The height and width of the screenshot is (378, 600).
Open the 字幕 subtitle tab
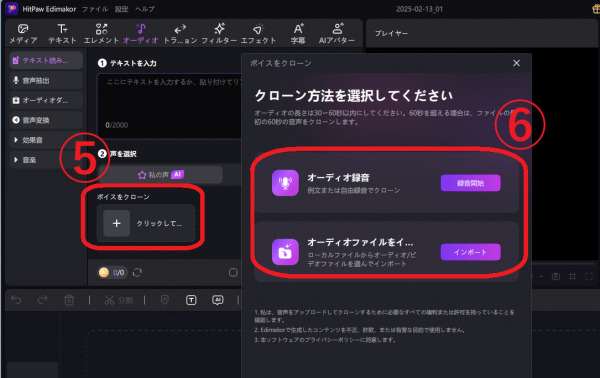[x=298, y=34]
